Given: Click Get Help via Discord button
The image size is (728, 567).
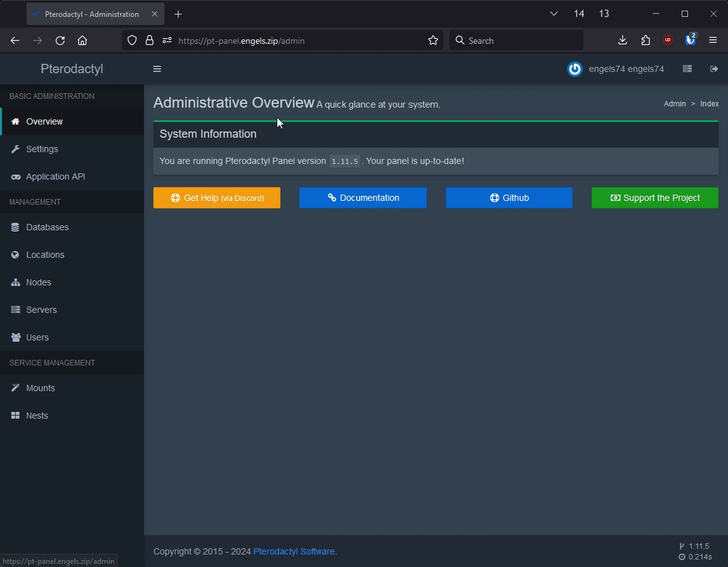Looking at the screenshot, I should click(x=217, y=198).
